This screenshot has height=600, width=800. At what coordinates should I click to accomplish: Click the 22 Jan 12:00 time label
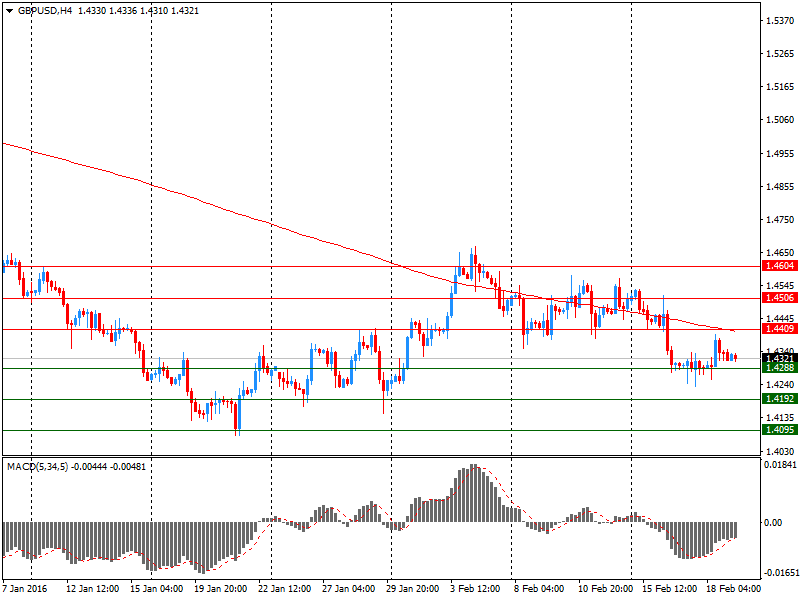tap(284, 588)
